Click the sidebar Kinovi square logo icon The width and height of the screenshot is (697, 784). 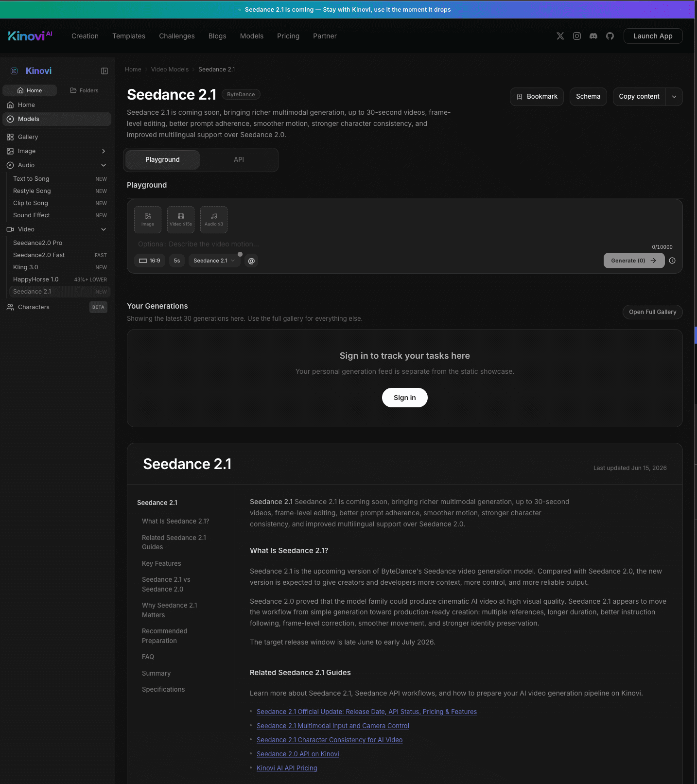coord(14,71)
